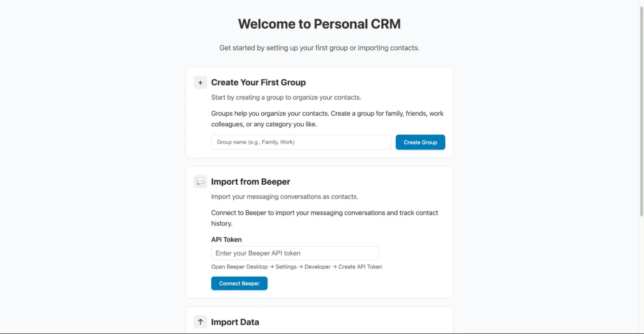Viewport: 644px width, 334px height.
Task: Select the Create Your First Group heading
Action: (258, 83)
